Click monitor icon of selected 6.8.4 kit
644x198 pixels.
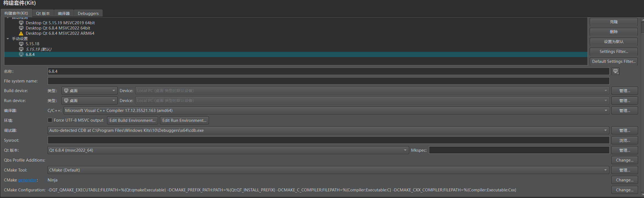tap(21, 55)
